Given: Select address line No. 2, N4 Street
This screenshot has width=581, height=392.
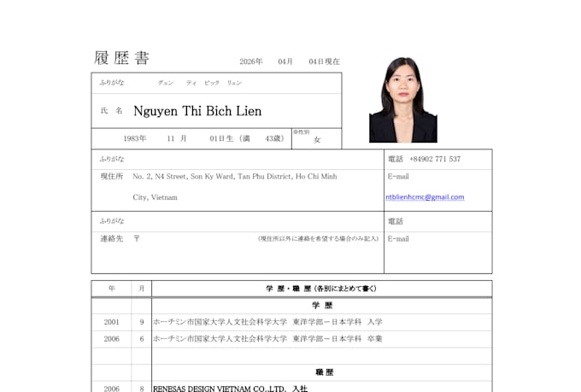Looking at the screenshot, I should (x=235, y=177).
